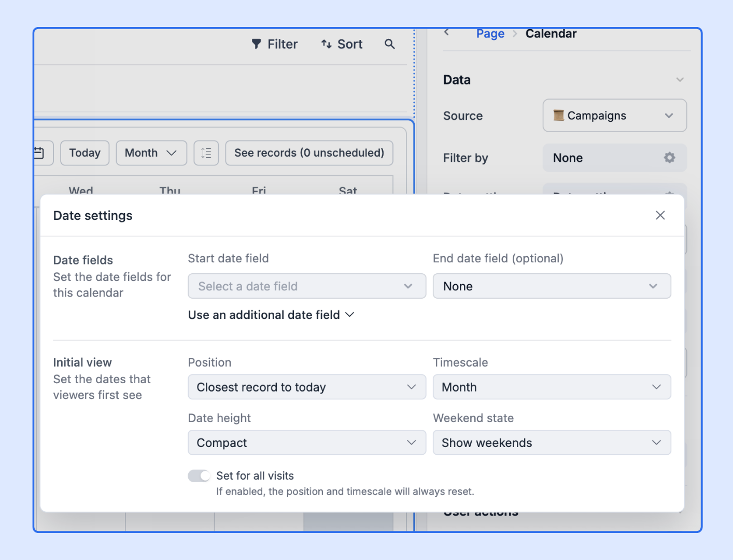Image resolution: width=733 pixels, height=560 pixels.
Task: Expand Use an additional date field
Action: 271,315
